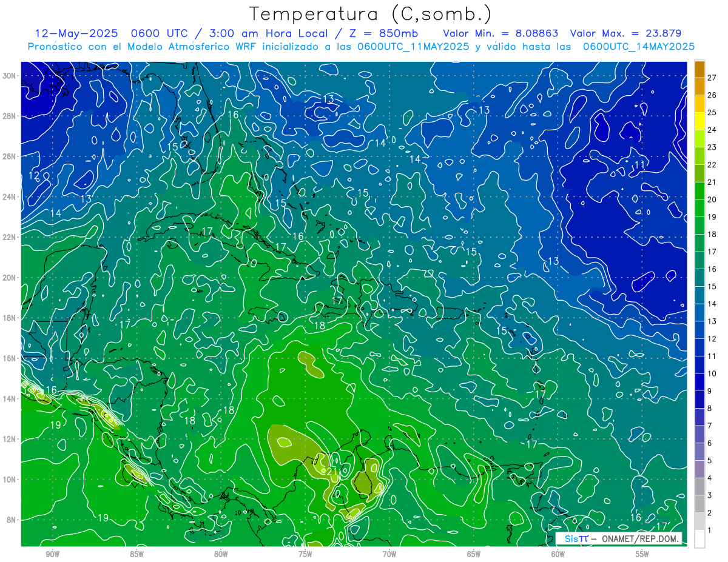This screenshot has width=728, height=562.
Task: Click the value "1" on the color legend
Action: tap(709, 530)
